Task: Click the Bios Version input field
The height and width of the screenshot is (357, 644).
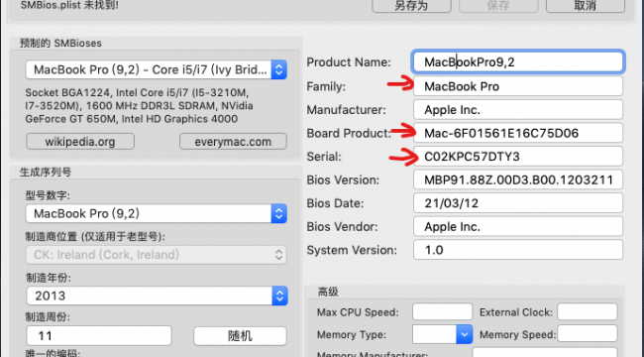Action: (518, 179)
